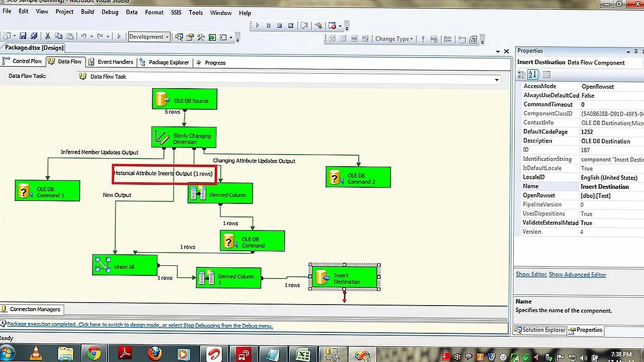Switch to the Package Explorer tab
The height and width of the screenshot is (362, 644).
(165, 62)
